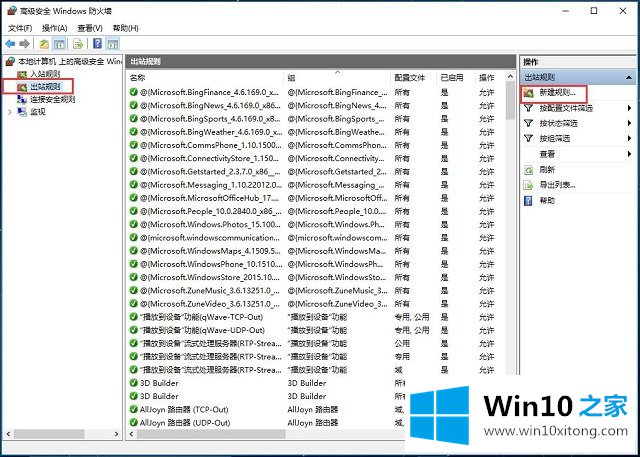This screenshot has width=640, height=457.
Task: Click the filter icon beside 按配置文件筛选
Action: 529,108
